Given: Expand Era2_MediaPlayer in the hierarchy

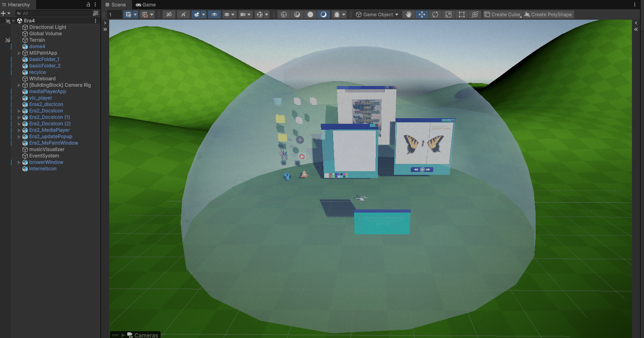Looking at the screenshot, I should [x=19, y=130].
